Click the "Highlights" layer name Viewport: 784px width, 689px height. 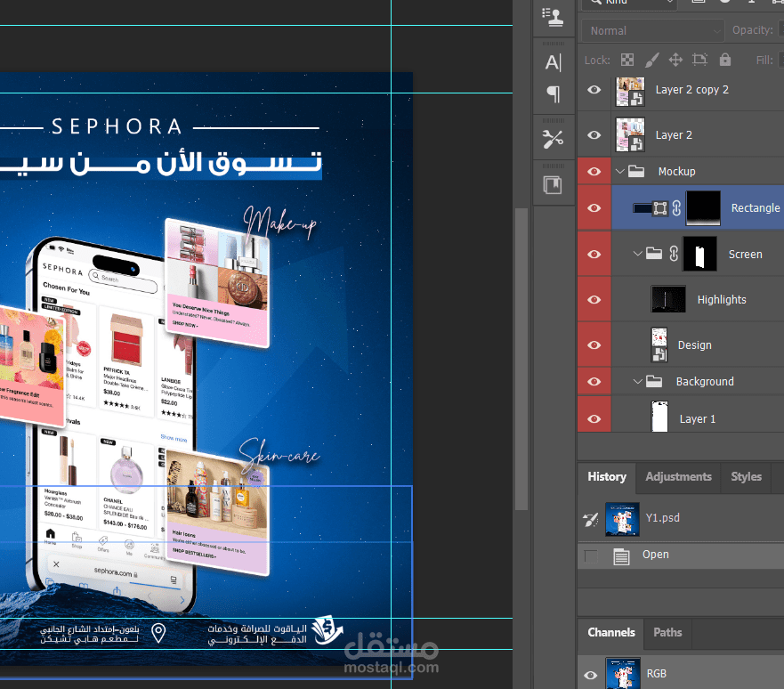(x=722, y=299)
